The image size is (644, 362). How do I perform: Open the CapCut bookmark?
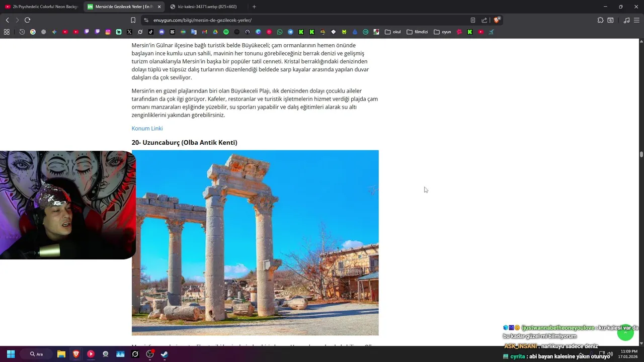click(172, 32)
